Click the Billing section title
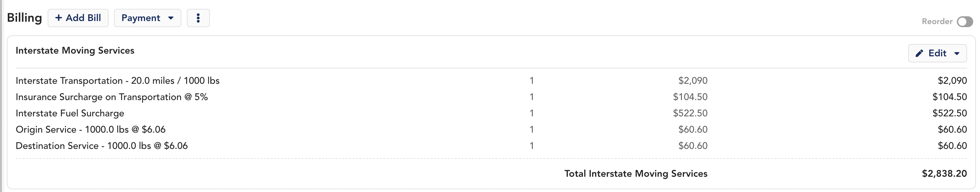 click(24, 18)
